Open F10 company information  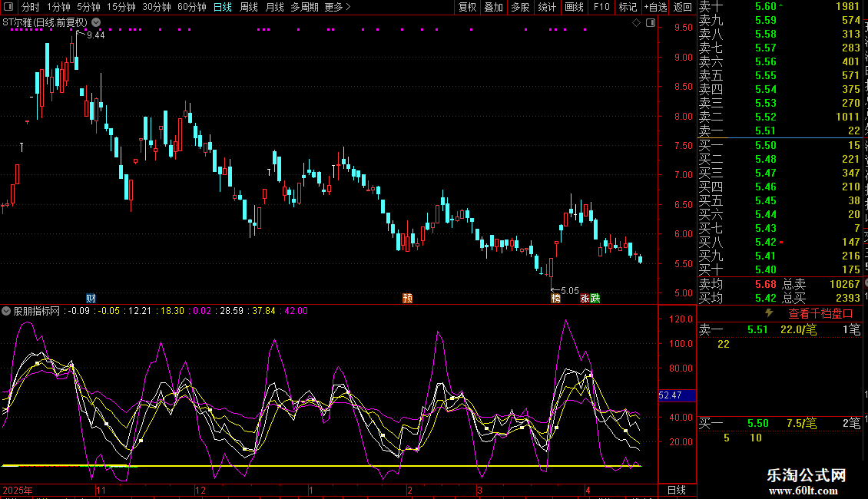(601, 7)
